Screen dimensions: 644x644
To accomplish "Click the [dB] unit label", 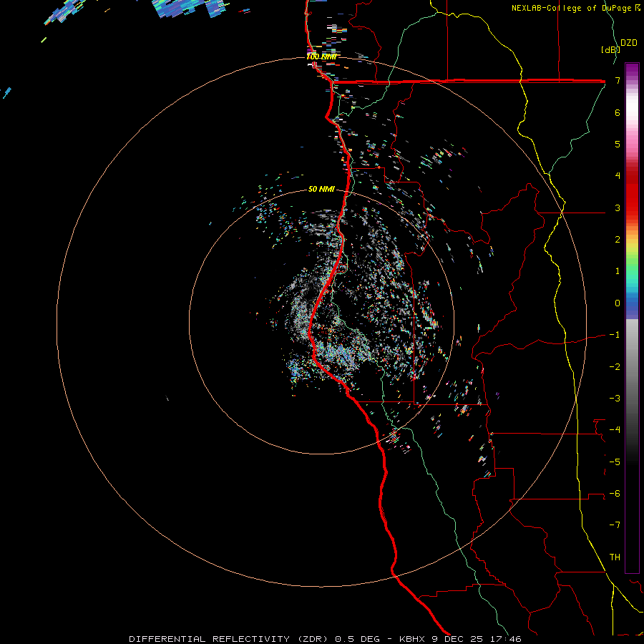I will coord(610,49).
